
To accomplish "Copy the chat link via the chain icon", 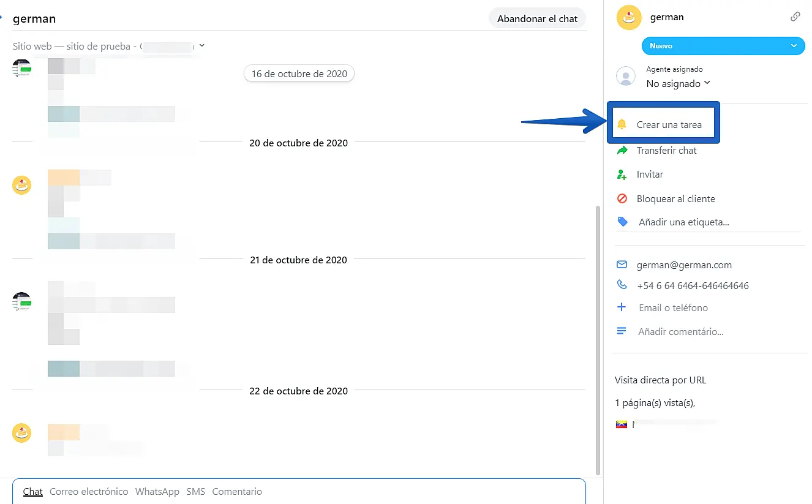I will click(x=795, y=17).
